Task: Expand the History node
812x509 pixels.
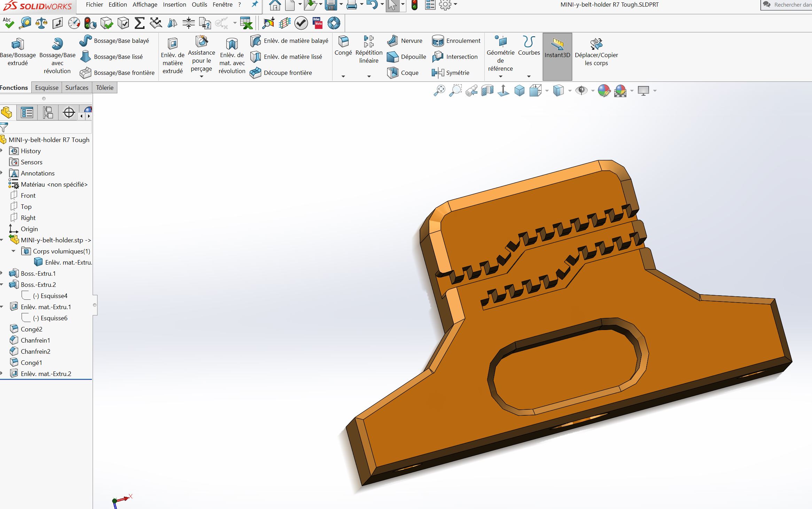Action: point(2,151)
